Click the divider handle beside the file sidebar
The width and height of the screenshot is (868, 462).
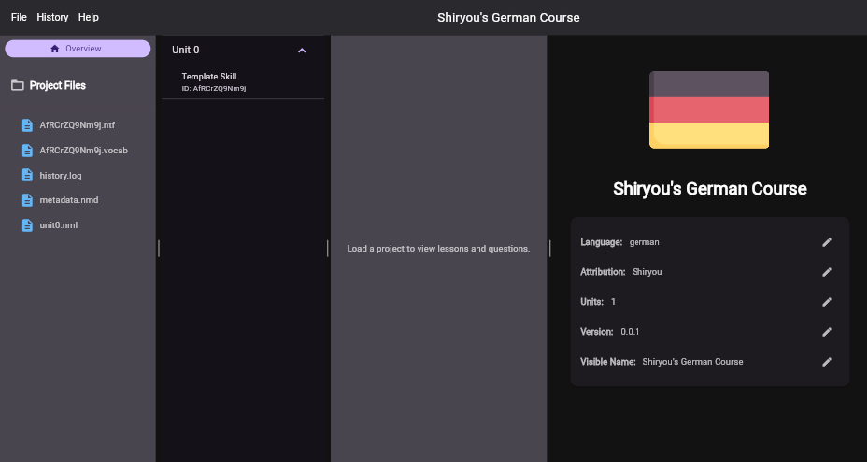[159, 248]
